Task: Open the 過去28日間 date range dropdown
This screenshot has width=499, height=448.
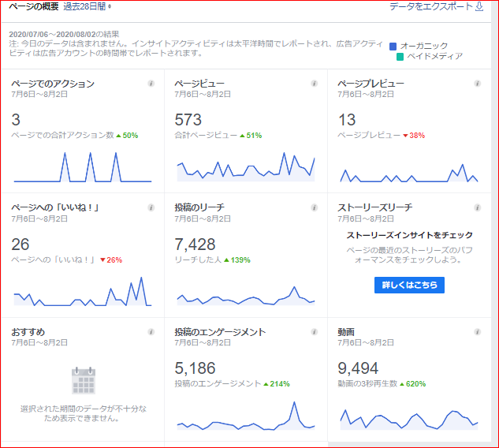Action: 88,6
